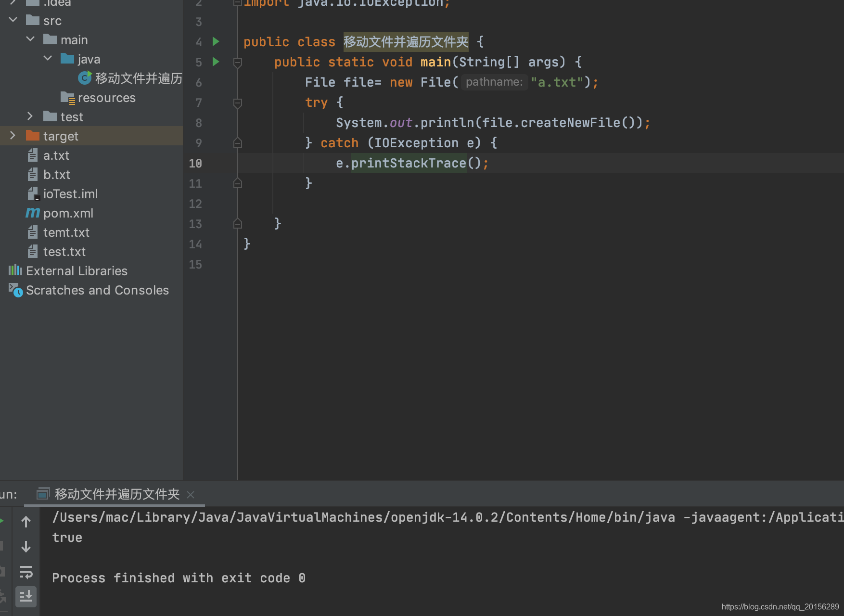Click createNewFile call on line 8

click(x=570, y=123)
